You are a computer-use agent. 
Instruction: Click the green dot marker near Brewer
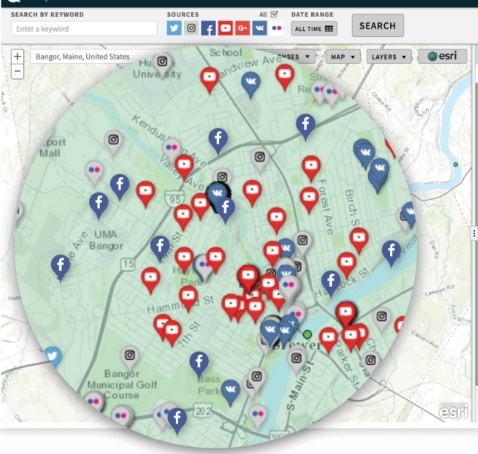307,334
